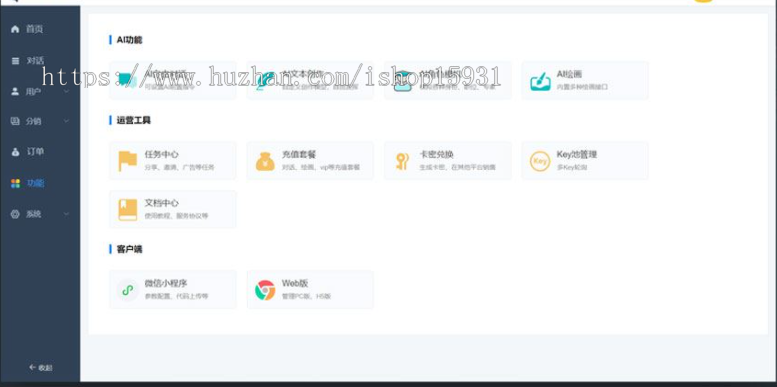
Task: Click the Key池管理 round Key icon
Action: [x=540, y=162]
